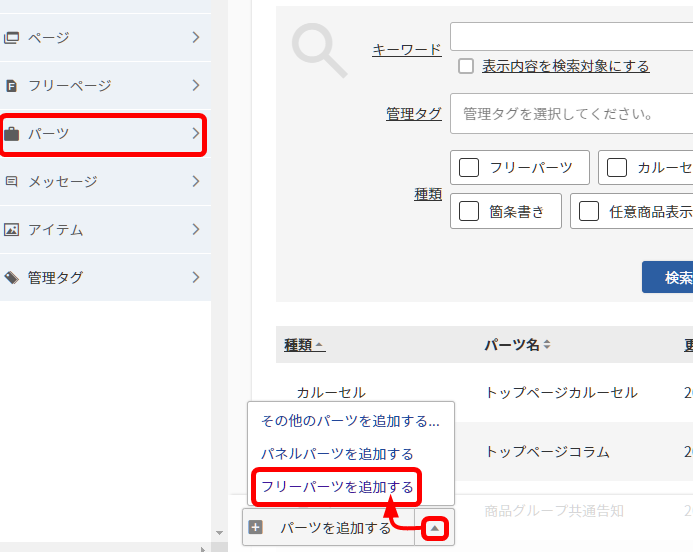Image resolution: width=693 pixels, height=552 pixels.
Task: Open the 管理タグ selection dropdown
Action: (x=571, y=114)
